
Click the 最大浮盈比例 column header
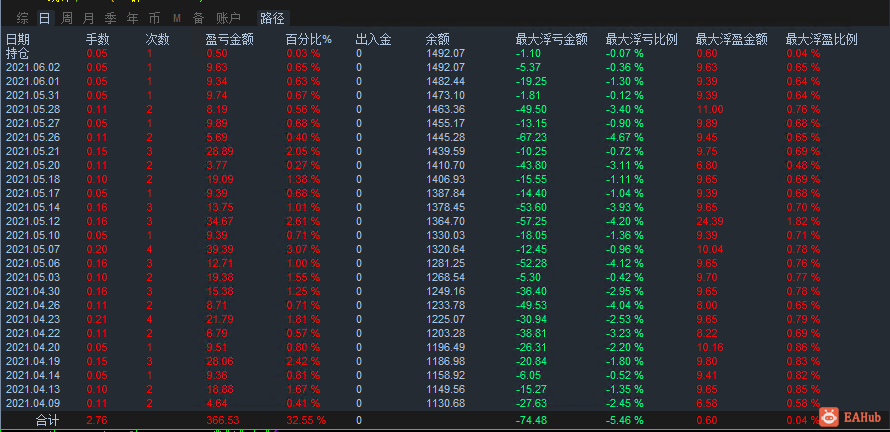[x=821, y=39]
